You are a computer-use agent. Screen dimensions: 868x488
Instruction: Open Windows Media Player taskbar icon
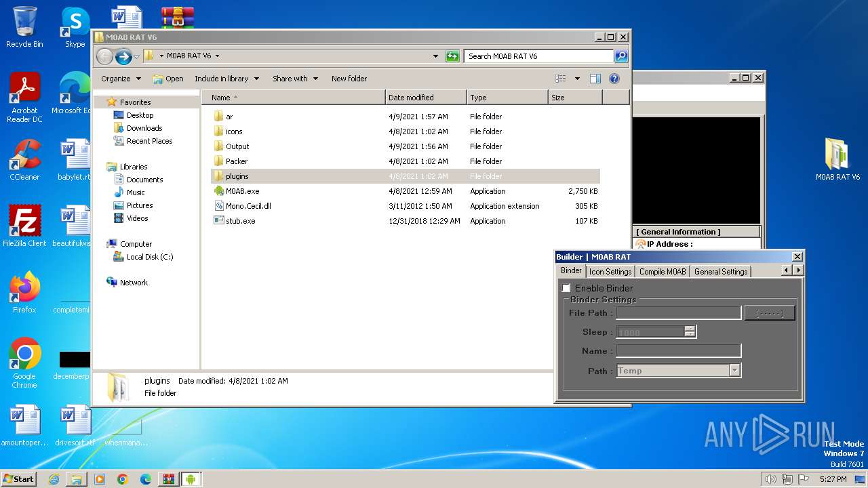click(x=100, y=479)
